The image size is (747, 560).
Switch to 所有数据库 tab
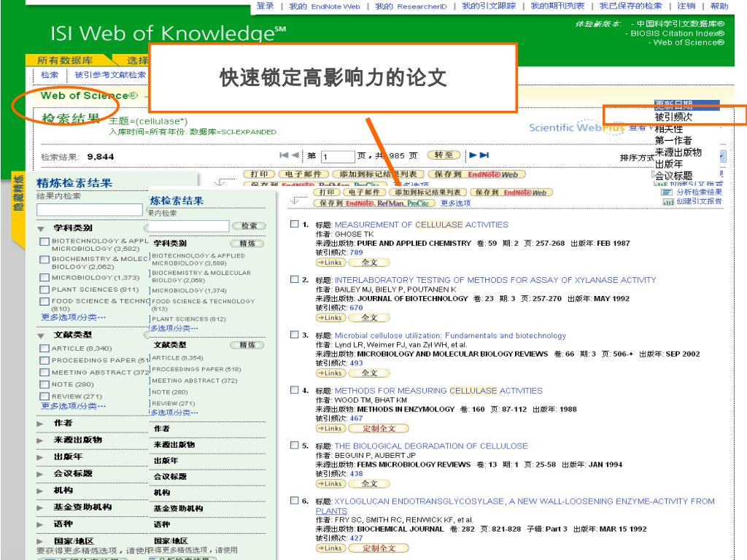(x=65, y=61)
